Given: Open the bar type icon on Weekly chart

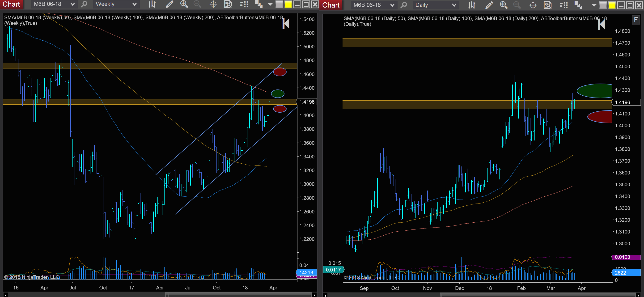Looking at the screenshot, I should (152, 4).
